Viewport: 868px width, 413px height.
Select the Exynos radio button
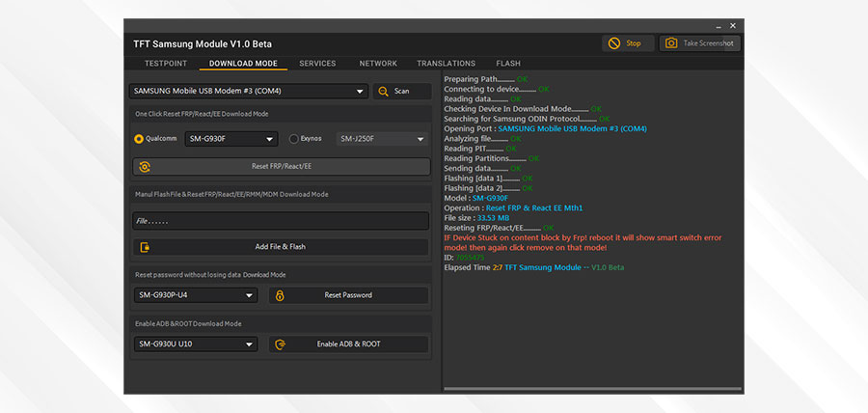(x=294, y=139)
